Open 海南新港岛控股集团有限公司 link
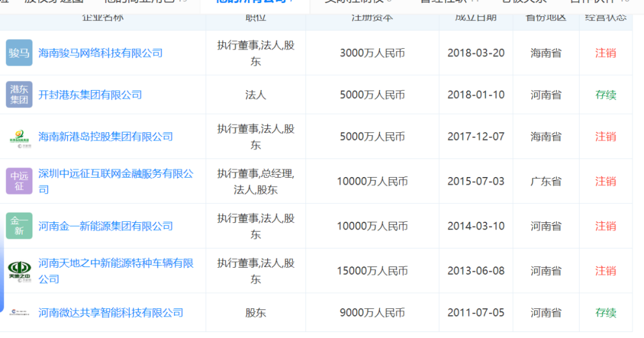This screenshot has height=338, width=644. click(x=106, y=137)
